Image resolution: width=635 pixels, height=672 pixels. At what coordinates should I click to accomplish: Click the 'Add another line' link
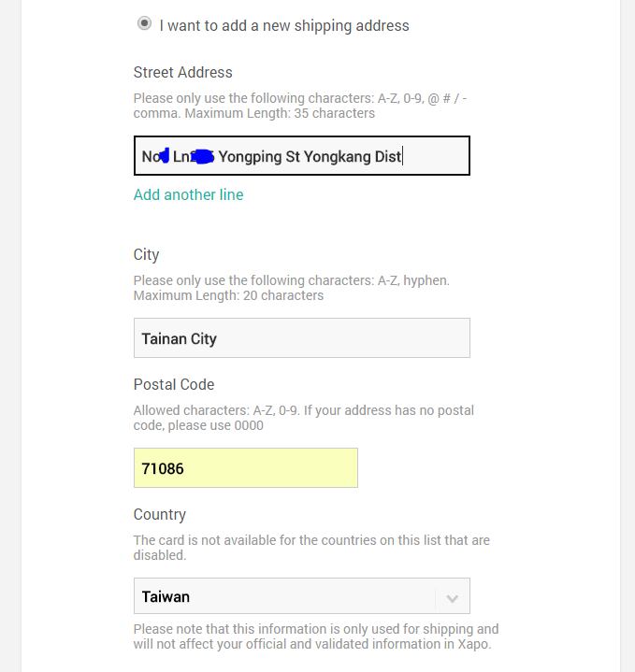point(188,194)
